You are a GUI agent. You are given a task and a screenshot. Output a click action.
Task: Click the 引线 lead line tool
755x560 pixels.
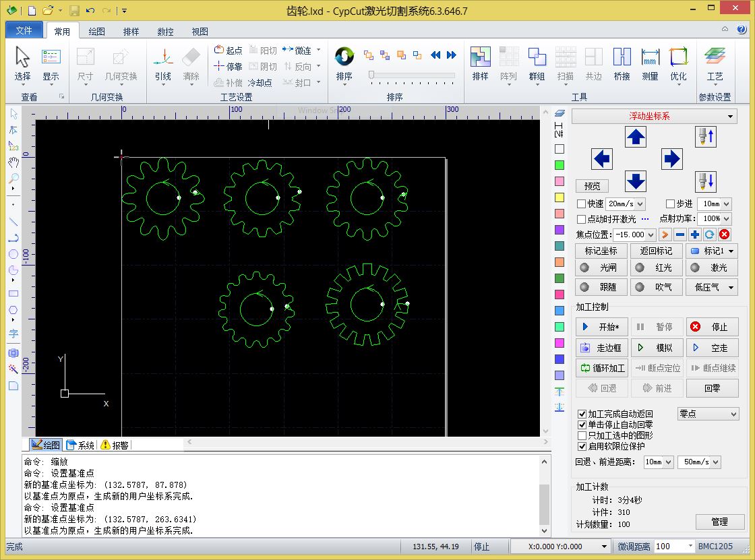coord(163,65)
